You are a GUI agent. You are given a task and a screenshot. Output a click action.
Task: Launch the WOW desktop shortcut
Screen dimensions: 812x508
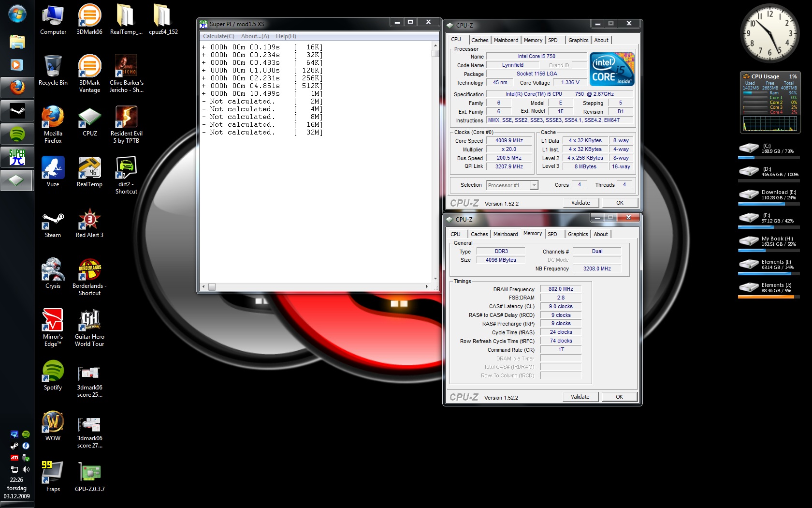(x=53, y=426)
